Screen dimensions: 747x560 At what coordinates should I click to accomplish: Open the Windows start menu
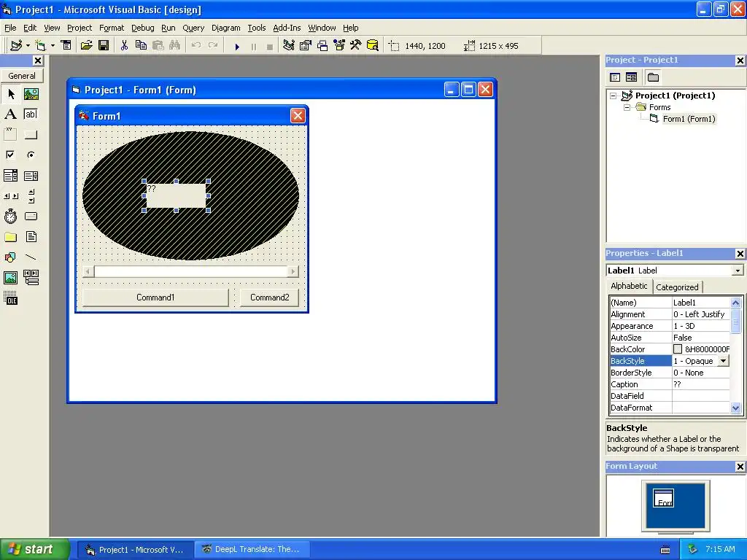point(34,549)
